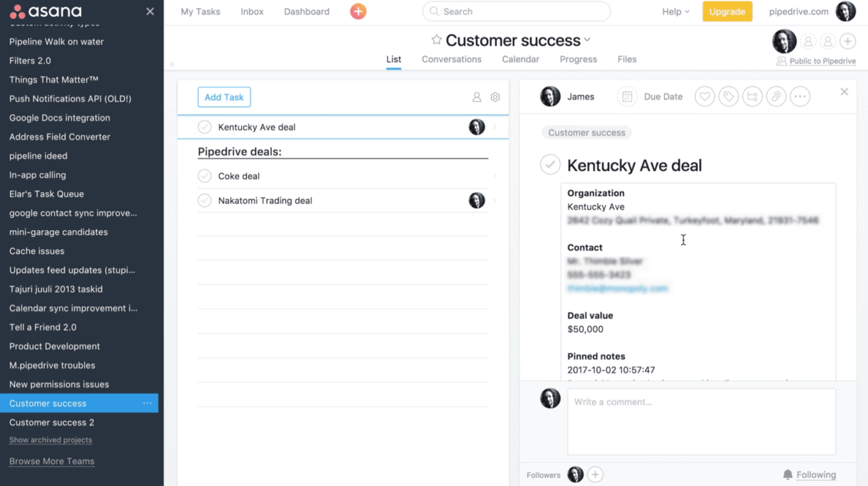
Task: Open Customer success 2 project
Action: click(52, 422)
